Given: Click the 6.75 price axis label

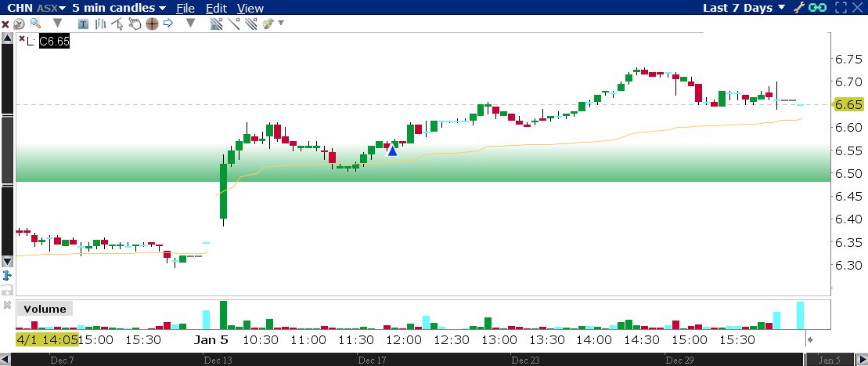Looking at the screenshot, I should coord(847,60).
